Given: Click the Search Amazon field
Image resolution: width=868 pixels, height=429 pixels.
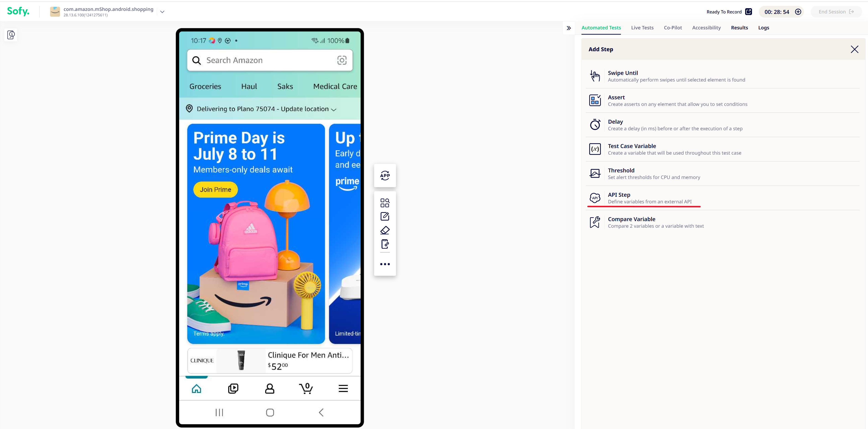Looking at the screenshot, I should point(270,60).
